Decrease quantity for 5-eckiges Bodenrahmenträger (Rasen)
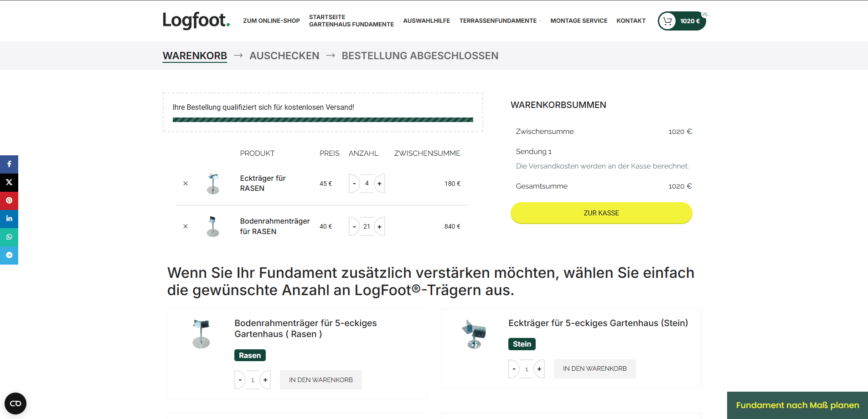 coord(240,380)
